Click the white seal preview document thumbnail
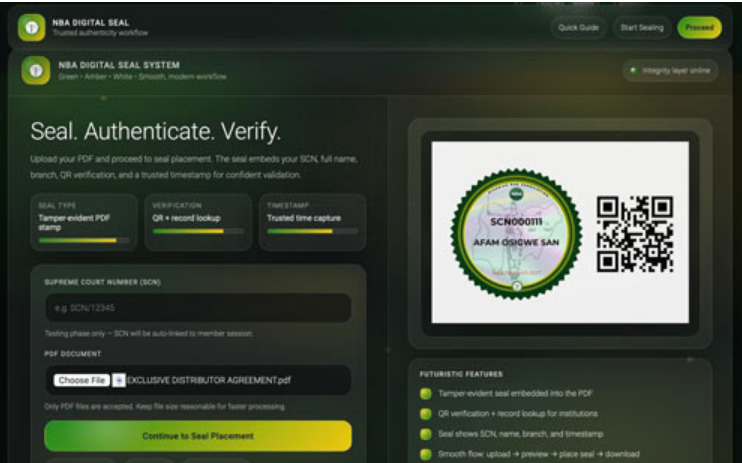The image size is (742, 463). coord(559,233)
